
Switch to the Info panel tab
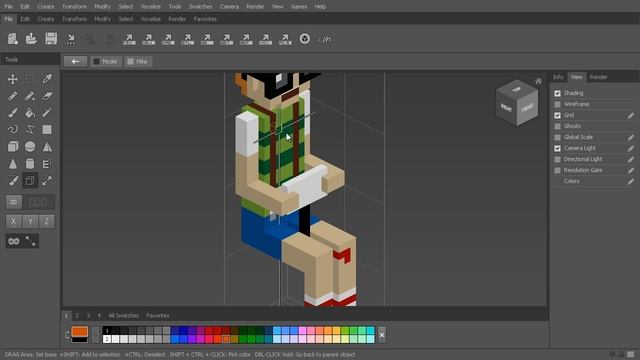click(558, 77)
